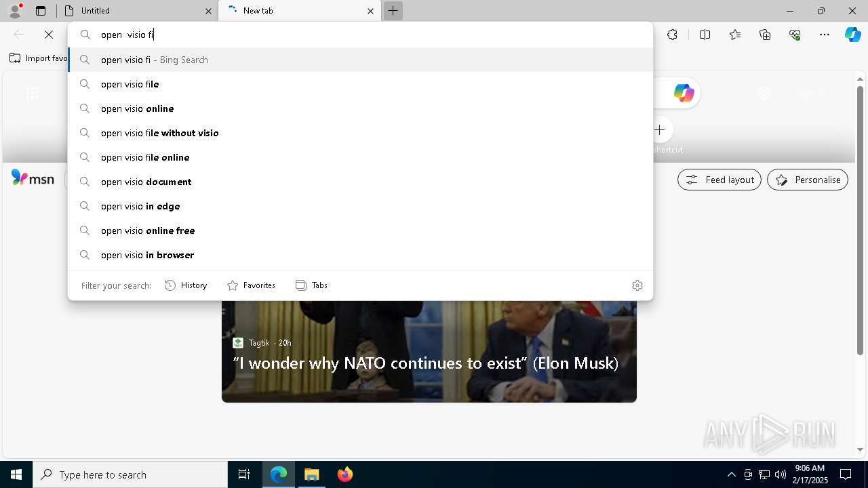Viewport: 868px width, 488px height.
Task: Open Firefox from the taskbar
Action: coord(345,474)
